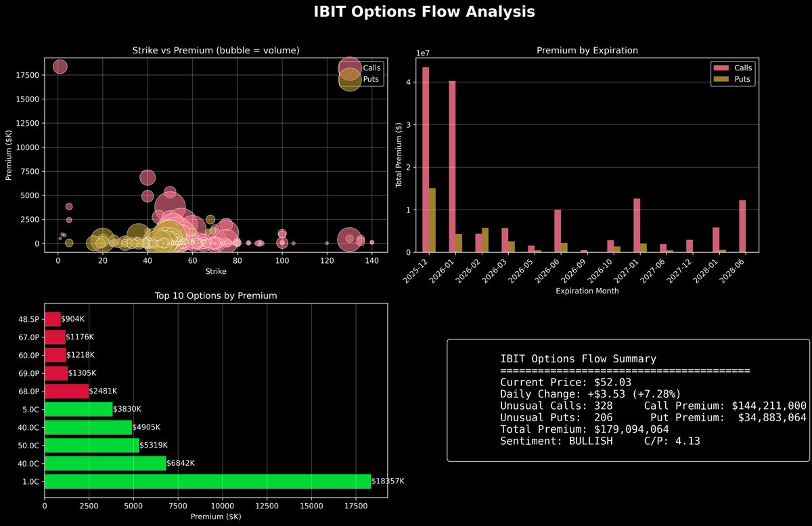Select the pink Calls bar for 2028-06
Screen dimensions: 812x526
pos(742,226)
